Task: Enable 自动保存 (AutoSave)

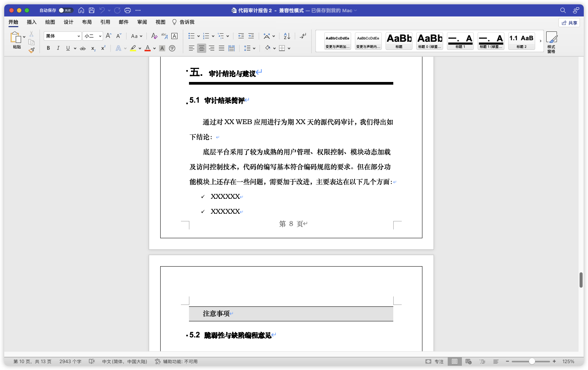Action: point(66,10)
